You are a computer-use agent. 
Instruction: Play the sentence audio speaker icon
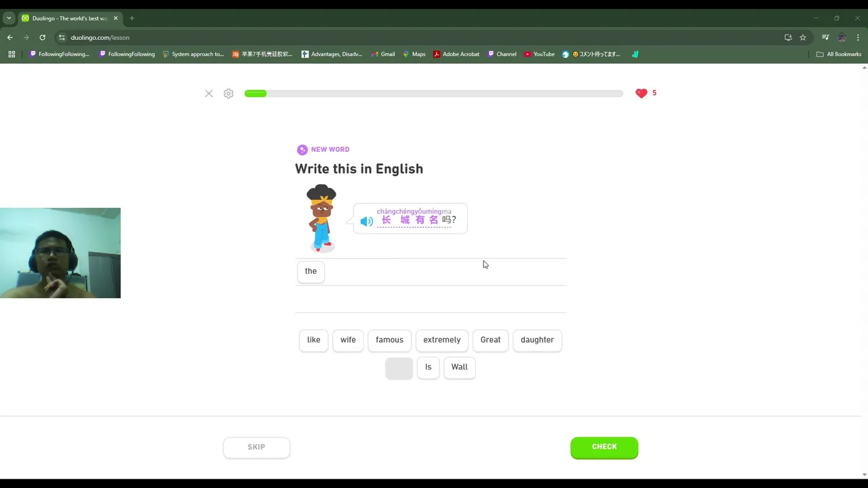click(x=366, y=221)
